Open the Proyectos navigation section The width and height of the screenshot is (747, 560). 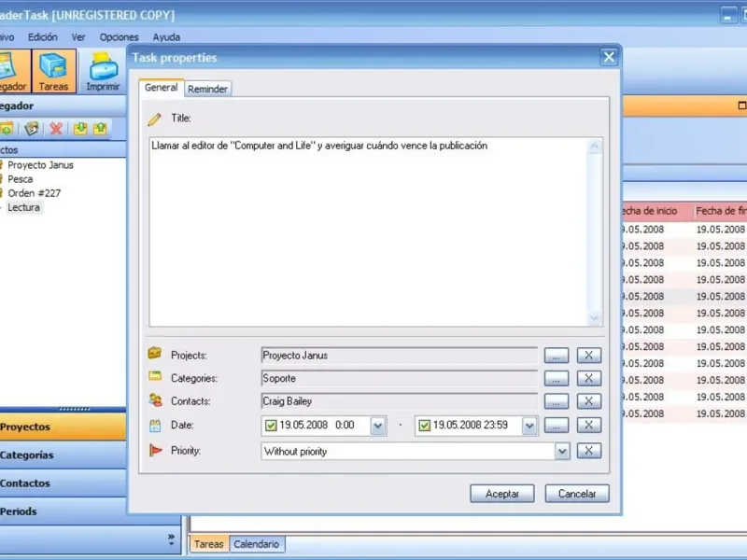click(x=63, y=427)
